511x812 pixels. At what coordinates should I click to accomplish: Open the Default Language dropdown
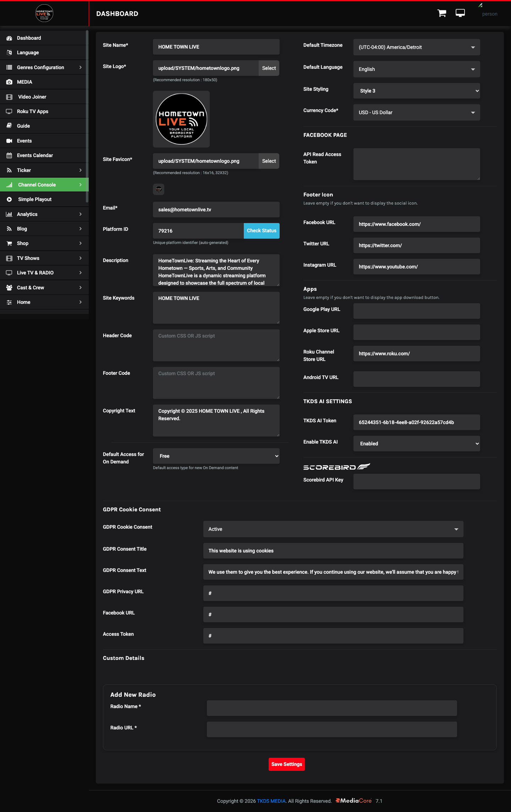coord(417,69)
